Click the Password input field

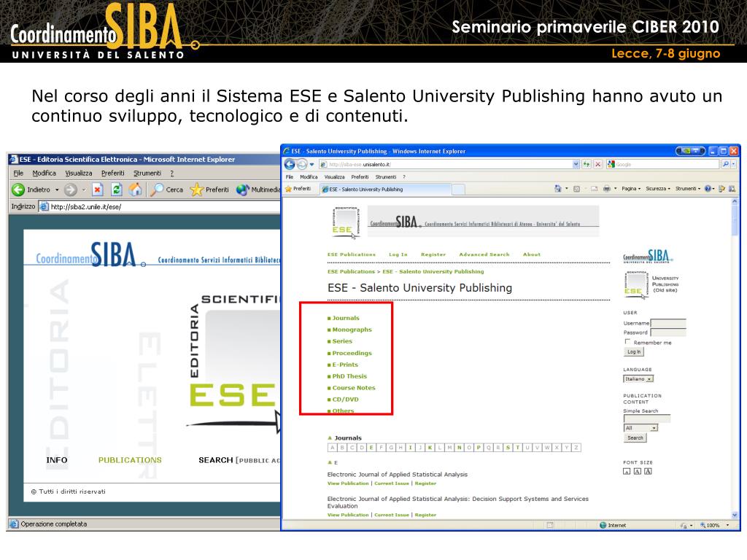pyautogui.click(x=668, y=332)
